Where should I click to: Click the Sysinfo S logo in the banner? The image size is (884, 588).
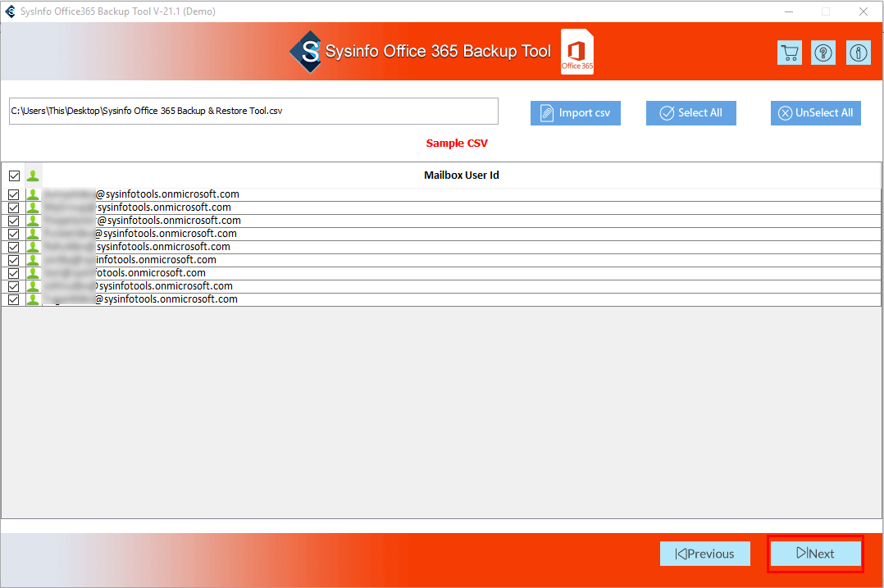click(306, 52)
